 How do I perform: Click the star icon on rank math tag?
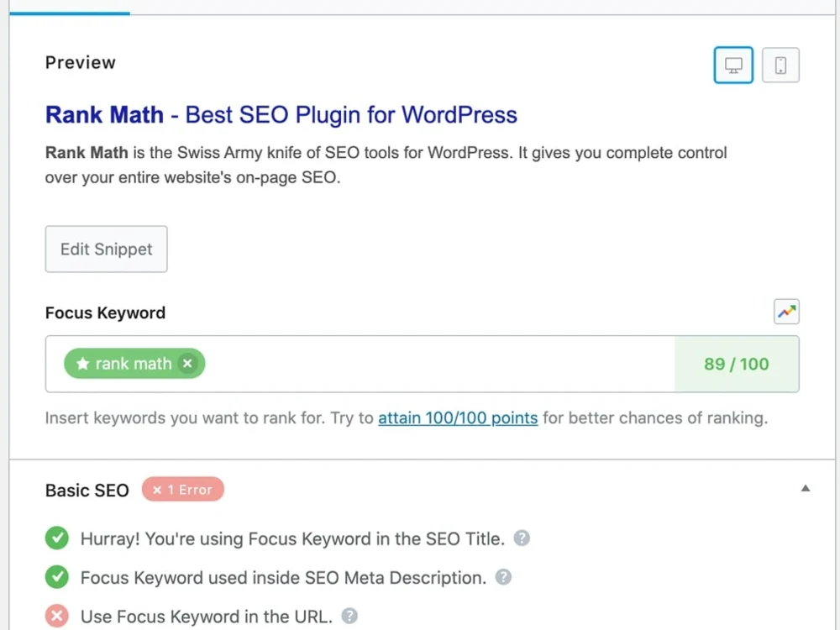[82, 364]
